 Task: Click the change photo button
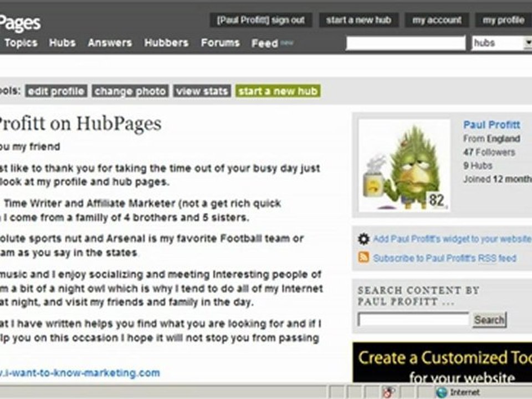click(x=130, y=91)
